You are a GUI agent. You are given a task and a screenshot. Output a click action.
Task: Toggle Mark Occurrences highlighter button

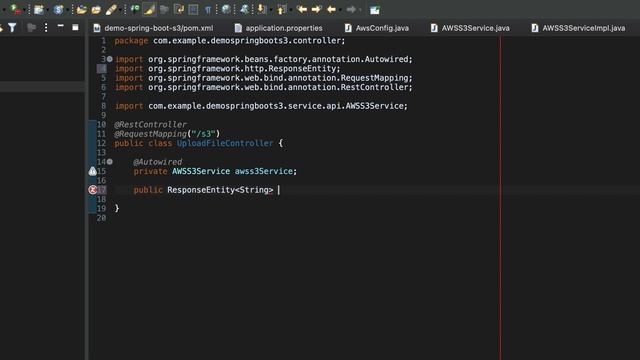click(x=149, y=9)
